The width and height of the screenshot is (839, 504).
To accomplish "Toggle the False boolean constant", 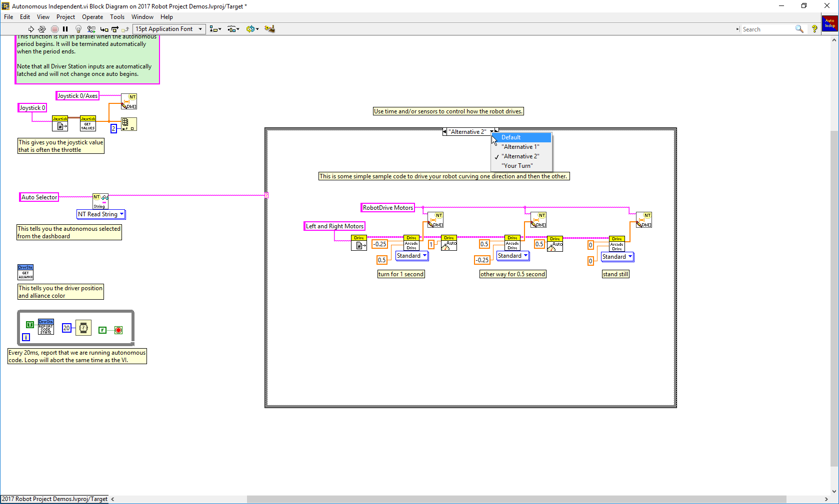I will pyautogui.click(x=102, y=330).
